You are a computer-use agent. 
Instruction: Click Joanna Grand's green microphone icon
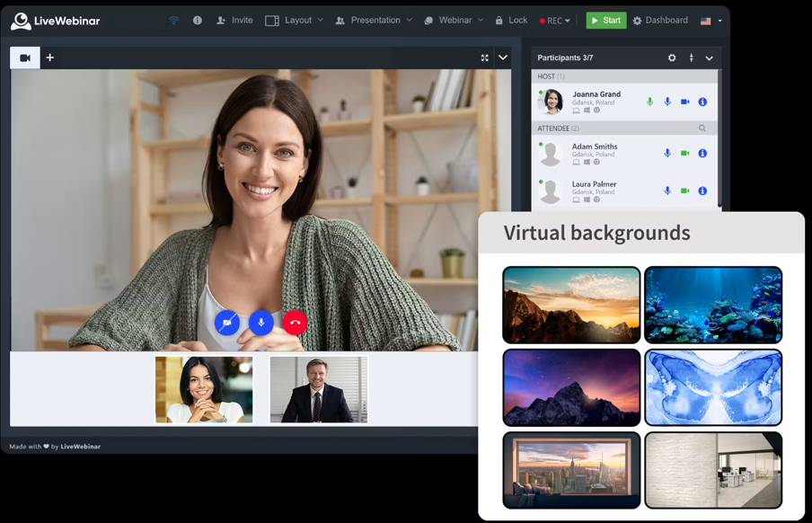[650, 102]
